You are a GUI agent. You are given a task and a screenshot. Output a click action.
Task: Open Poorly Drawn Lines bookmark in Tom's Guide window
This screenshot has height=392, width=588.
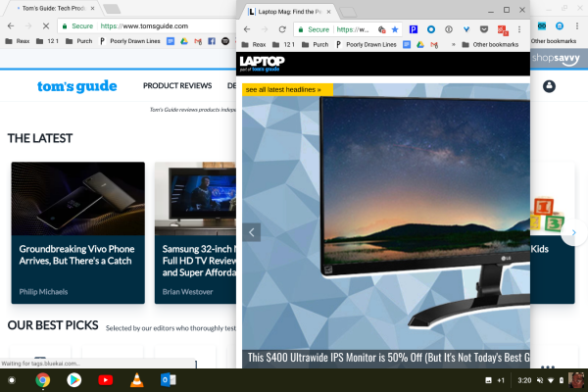[130, 41]
